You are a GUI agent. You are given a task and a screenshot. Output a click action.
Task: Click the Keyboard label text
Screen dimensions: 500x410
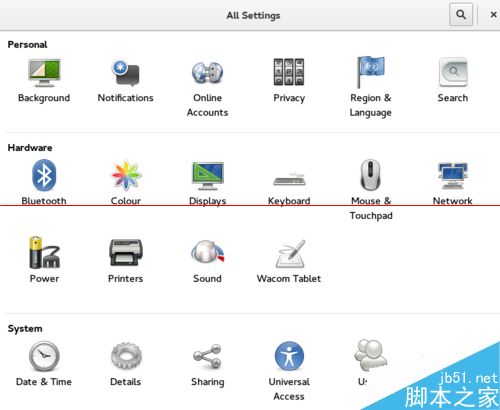click(x=289, y=201)
